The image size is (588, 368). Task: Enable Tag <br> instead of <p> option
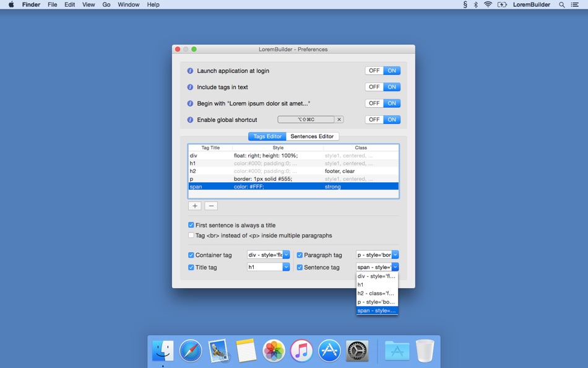point(191,235)
